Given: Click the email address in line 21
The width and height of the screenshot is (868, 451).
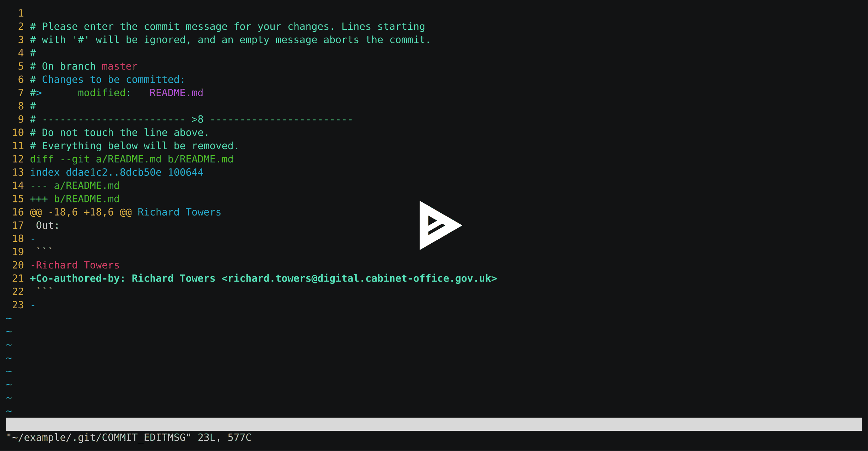Looking at the screenshot, I should pyautogui.click(x=359, y=278).
